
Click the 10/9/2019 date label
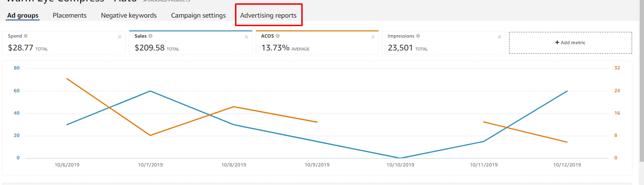click(x=317, y=165)
